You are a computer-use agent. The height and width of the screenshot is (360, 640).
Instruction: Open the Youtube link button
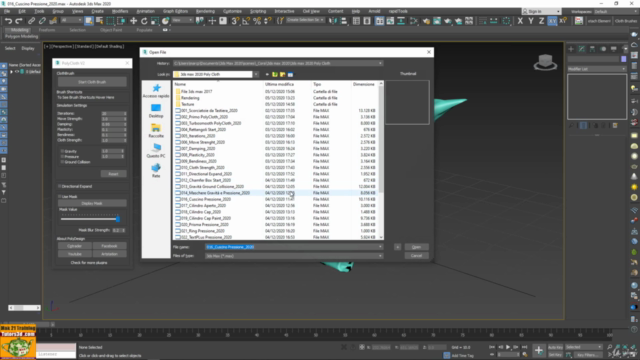coord(75,254)
